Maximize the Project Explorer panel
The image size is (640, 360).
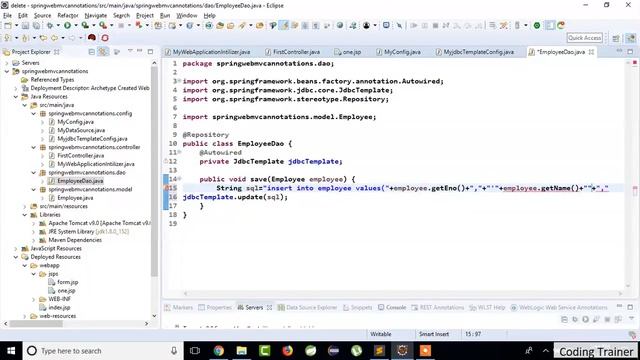click(x=150, y=52)
